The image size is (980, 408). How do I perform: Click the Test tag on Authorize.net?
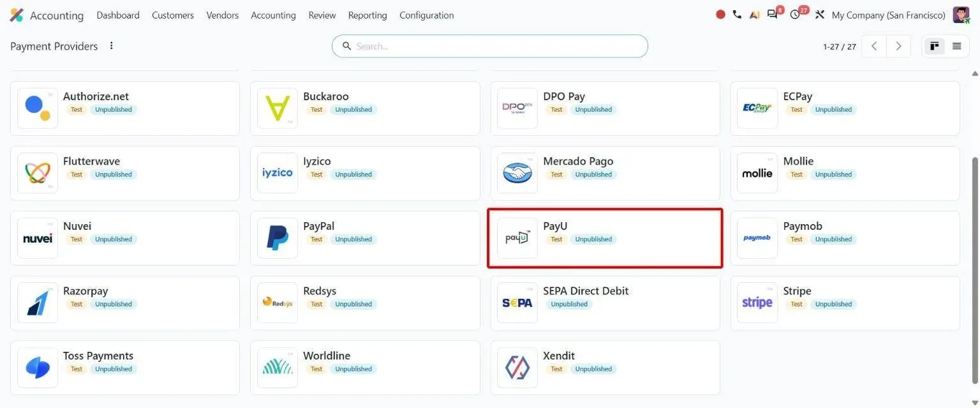pyautogui.click(x=77, y=110)
